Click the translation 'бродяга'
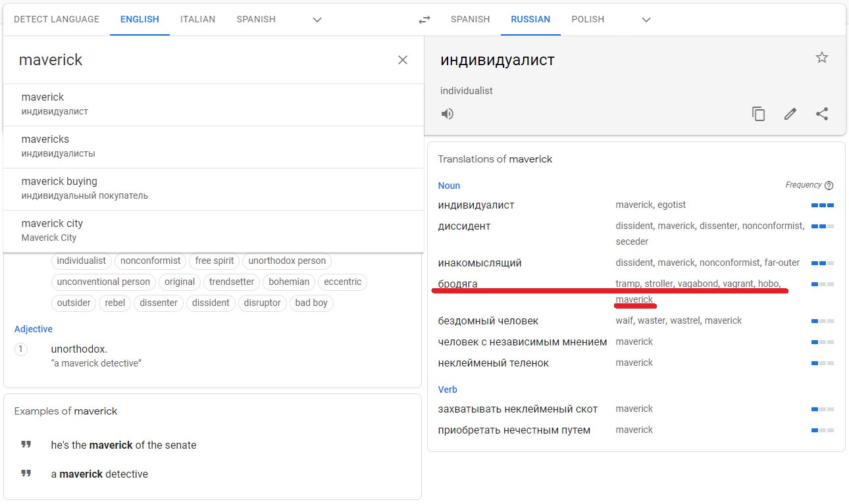This screenshot has width=849, height=504. pos(458,284)
